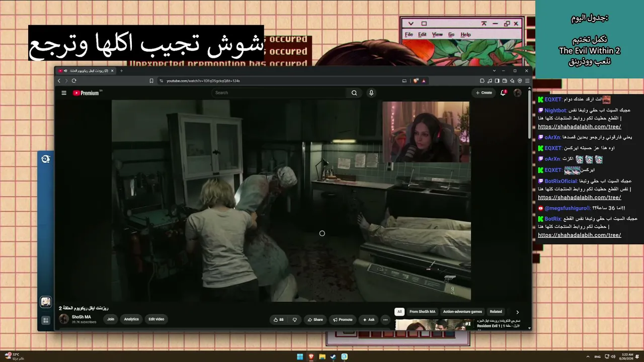The height and width of the screenshot is (362, 644).
Task: Select the ريزدنت ايفل ريكويوم browser tab
Action: point(86,71)
